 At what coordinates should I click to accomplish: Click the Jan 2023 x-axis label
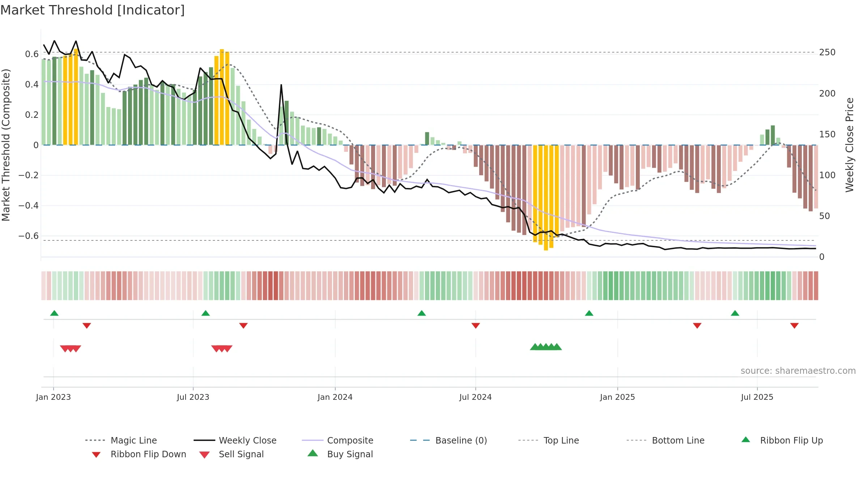pyautogui.click(x=54, y=397)
